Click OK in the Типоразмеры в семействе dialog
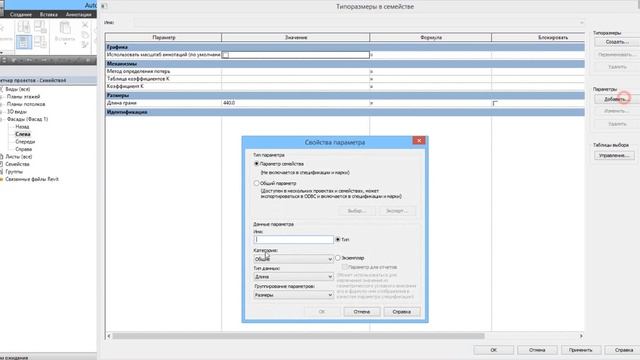640x360 pixels. click(x=493, y=350)
